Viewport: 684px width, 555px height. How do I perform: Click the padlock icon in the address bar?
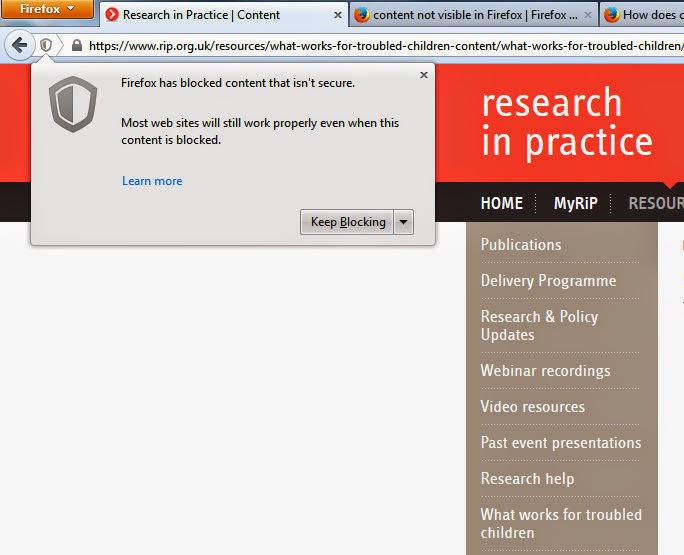pyautogui.click(x=77, y=45)
